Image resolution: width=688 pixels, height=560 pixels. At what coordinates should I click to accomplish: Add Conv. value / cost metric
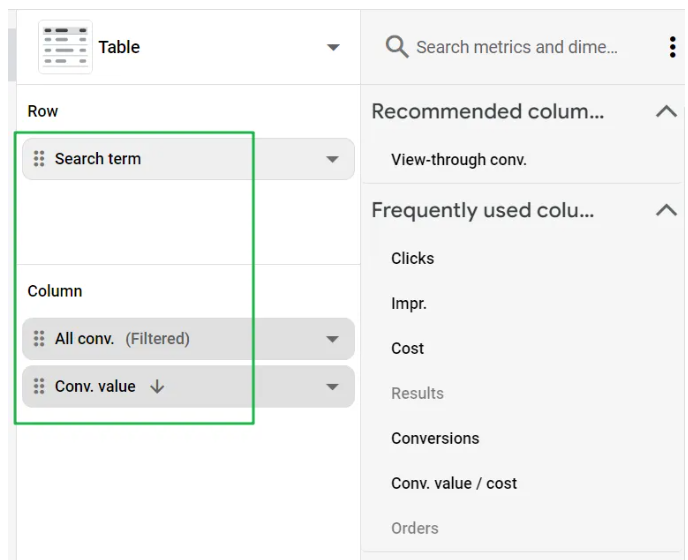[x=454, y=483]
